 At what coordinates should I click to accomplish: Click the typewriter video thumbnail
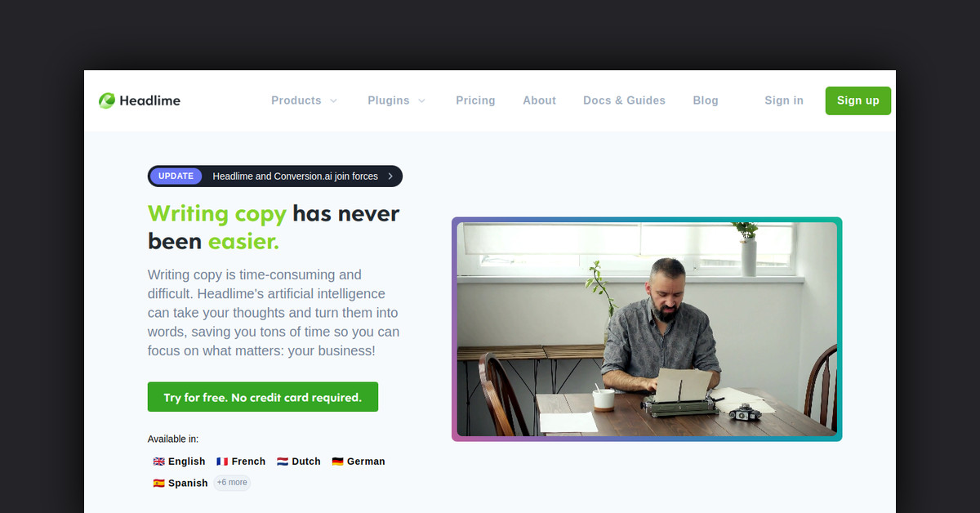tap(647, 329)
